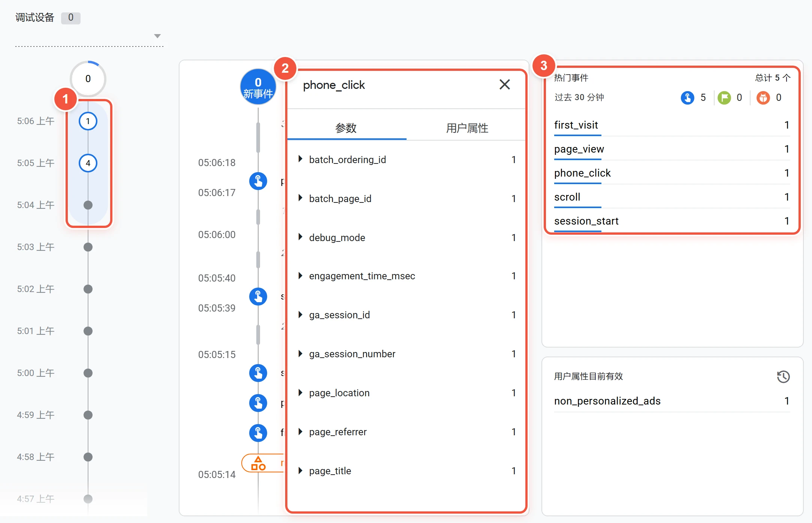Screen dimensions: 812x523
Task: Click the orange shapes user property icon
Action: 258,463
